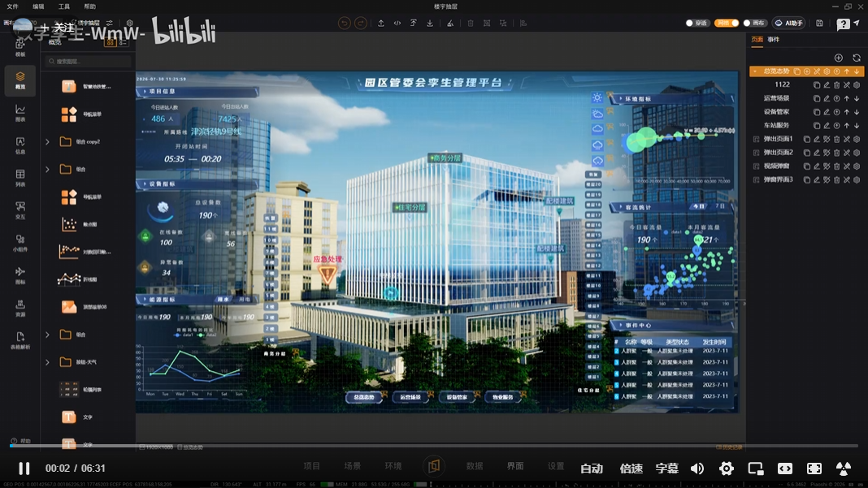Refresh the page list
Viewport: 868px width, 488px height.
tap(857, 58)
